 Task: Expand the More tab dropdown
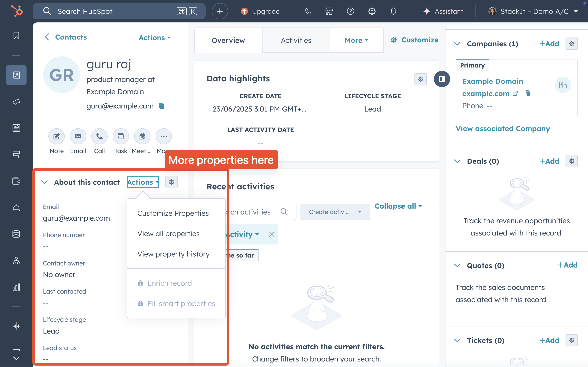pos(356,40)
